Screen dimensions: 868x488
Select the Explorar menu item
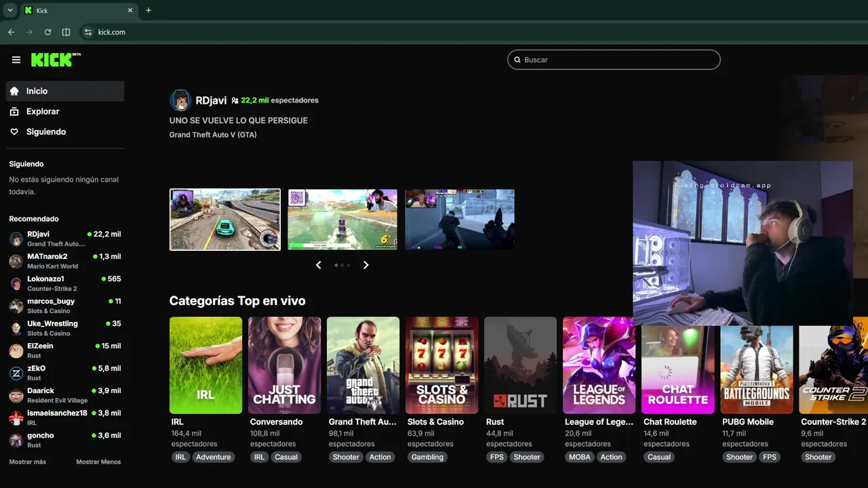[x=65, y=111]
